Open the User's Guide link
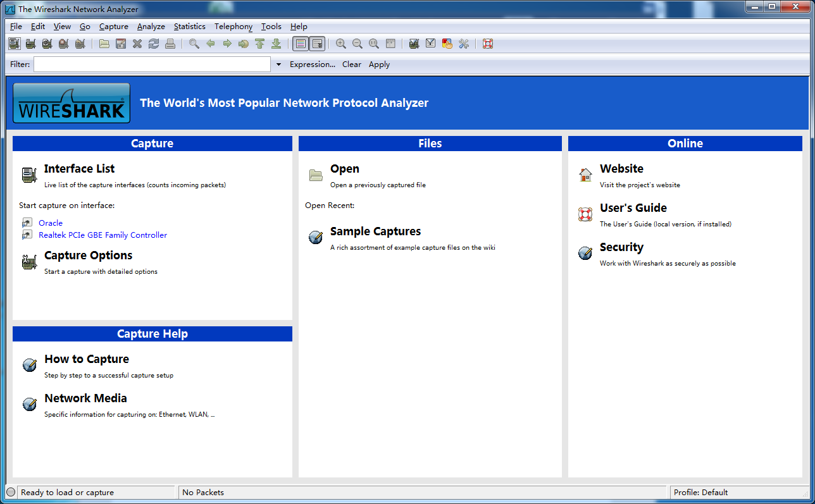Image resolution: width=815 pixels, height=504 pixels. (633, 208)
